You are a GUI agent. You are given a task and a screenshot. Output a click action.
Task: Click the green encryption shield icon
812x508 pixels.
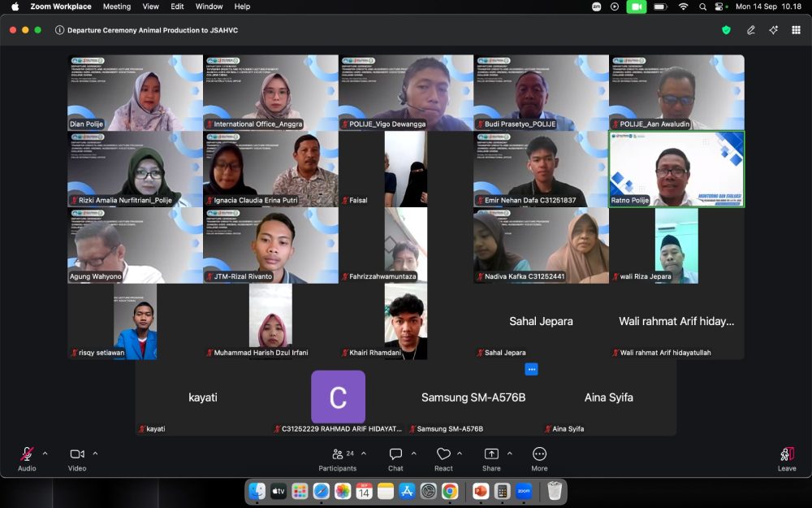726,30
